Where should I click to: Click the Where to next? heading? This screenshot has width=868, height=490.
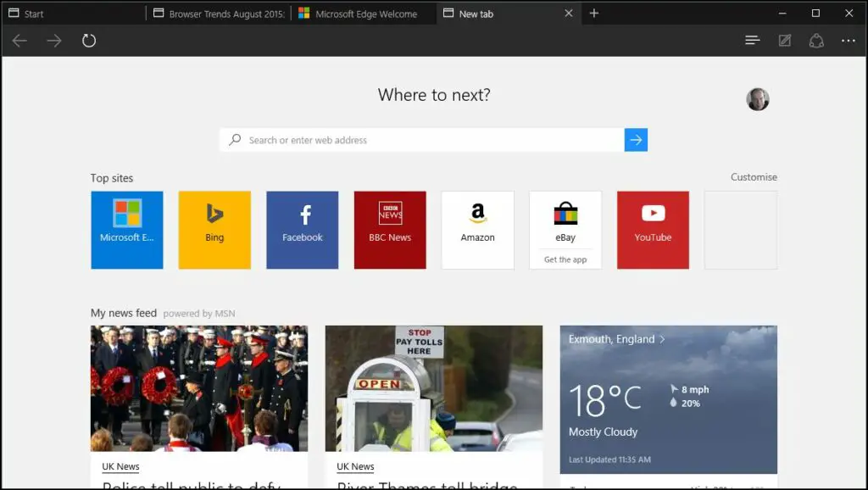pyautogui.click(x=434, y=95)
